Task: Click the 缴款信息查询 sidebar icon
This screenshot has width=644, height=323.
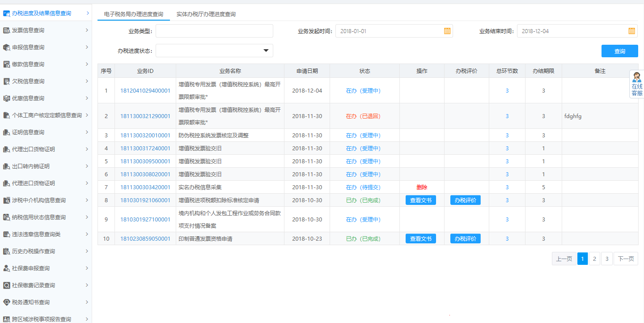Action: pos(6,64)
